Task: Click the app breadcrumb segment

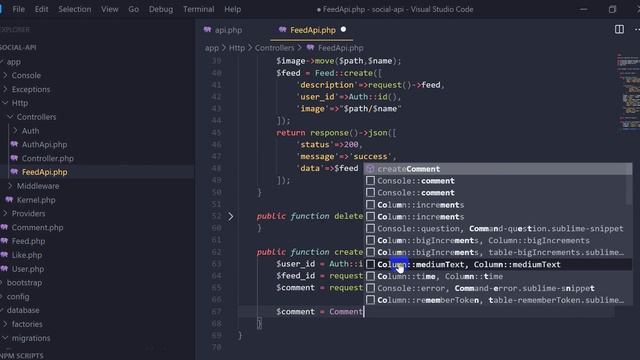Action: [212, 48]
